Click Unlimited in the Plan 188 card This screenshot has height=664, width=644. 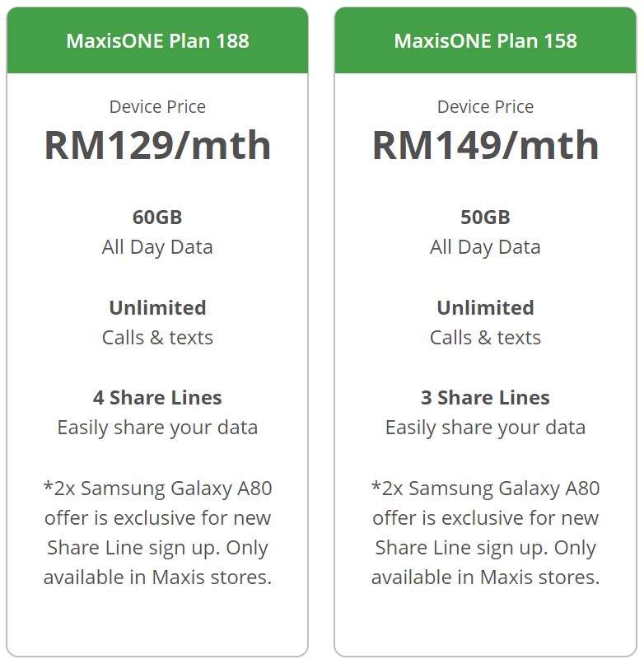[157, 307]
